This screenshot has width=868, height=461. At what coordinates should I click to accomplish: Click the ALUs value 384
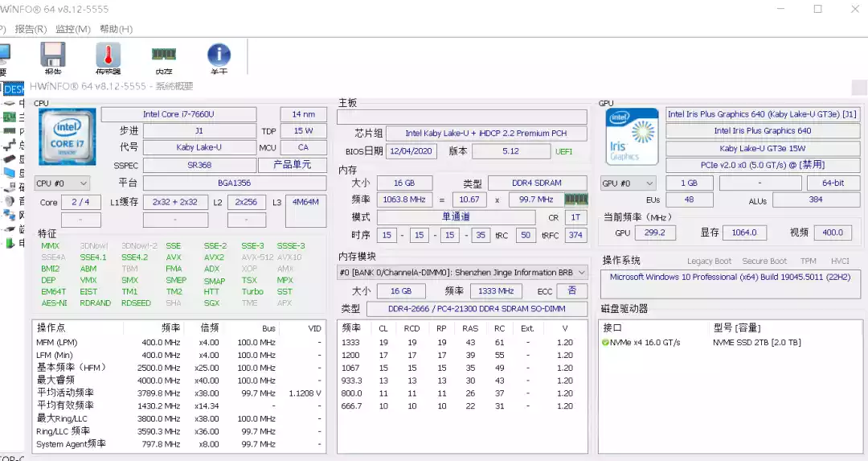point(816,200)
